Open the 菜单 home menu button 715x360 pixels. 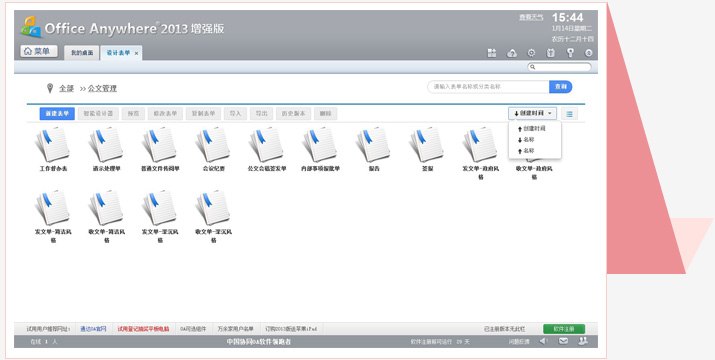[x=39, y=52]
